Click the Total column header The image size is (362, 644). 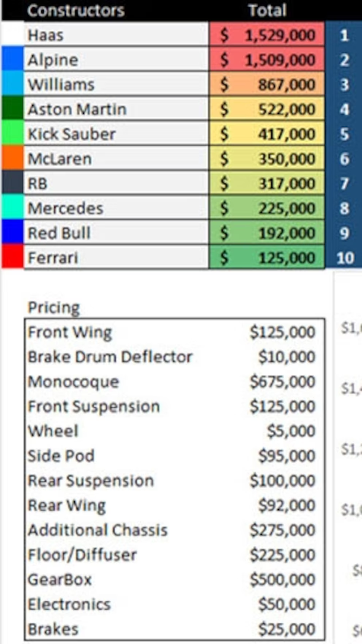click(267, 10)
